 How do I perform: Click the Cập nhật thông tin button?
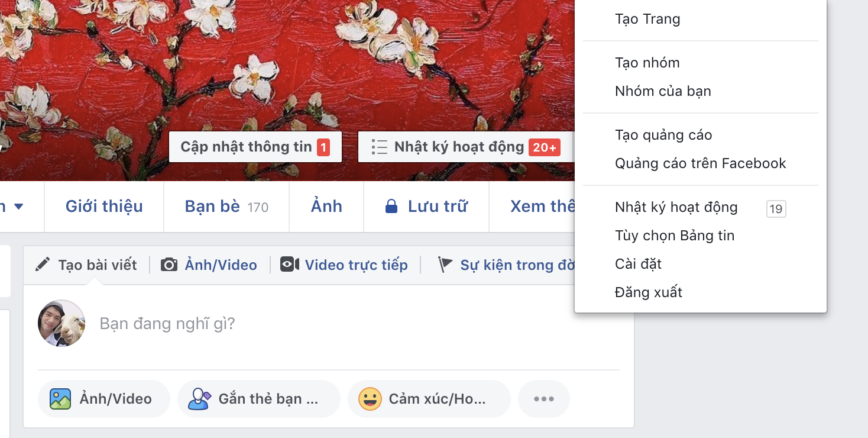(255, 147)
